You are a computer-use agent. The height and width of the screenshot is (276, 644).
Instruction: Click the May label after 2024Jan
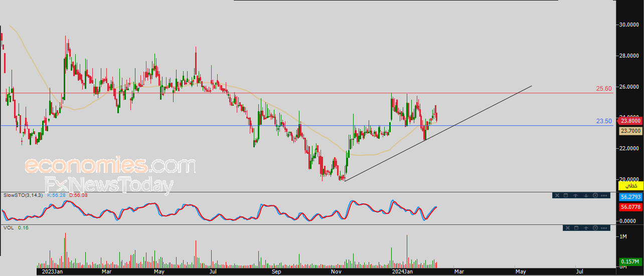(521, 271)
